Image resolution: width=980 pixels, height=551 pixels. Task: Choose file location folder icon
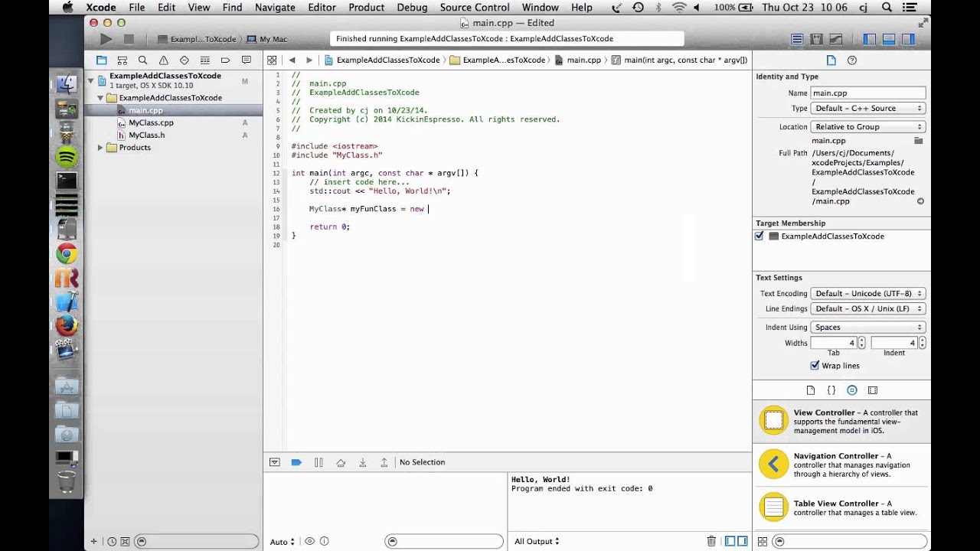point(919,141)
